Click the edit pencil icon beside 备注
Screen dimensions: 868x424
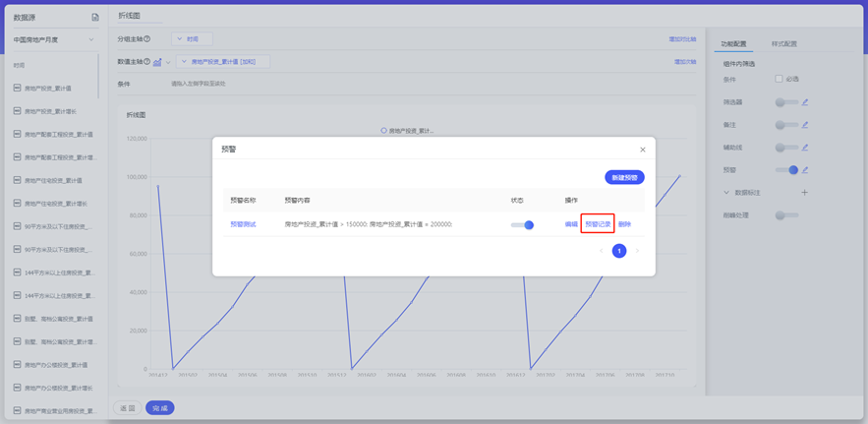[x=804, y=125]
